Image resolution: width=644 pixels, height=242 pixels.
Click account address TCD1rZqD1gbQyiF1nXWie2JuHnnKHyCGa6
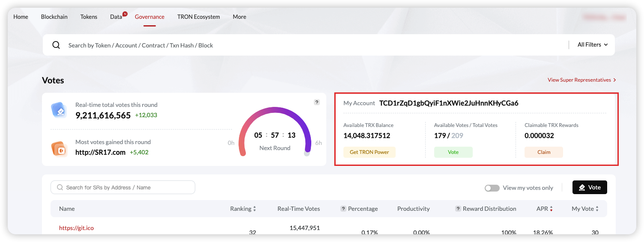click(449, 103)
